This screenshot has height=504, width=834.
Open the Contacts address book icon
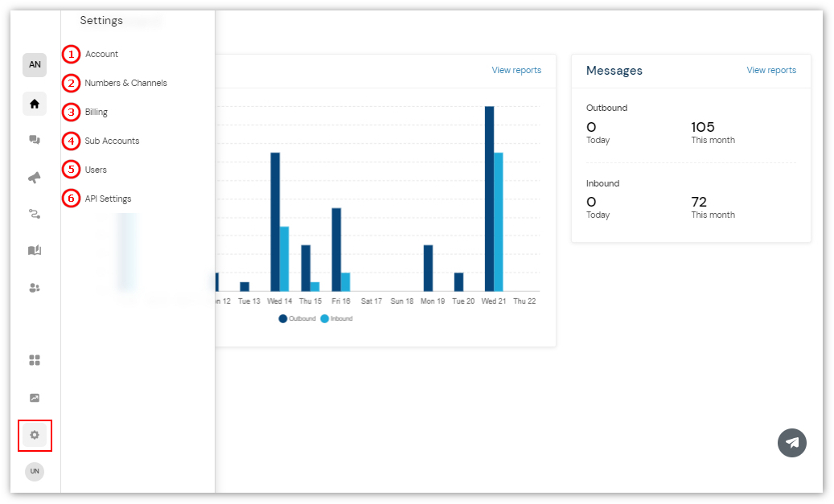(x=35, y=250)
